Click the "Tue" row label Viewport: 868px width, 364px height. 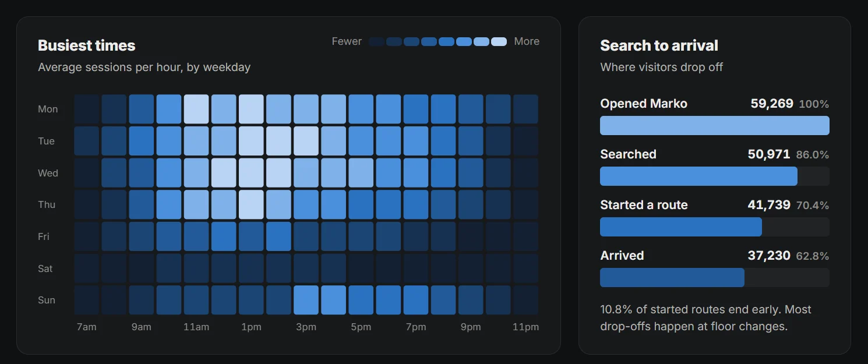[x=46, y=141]
